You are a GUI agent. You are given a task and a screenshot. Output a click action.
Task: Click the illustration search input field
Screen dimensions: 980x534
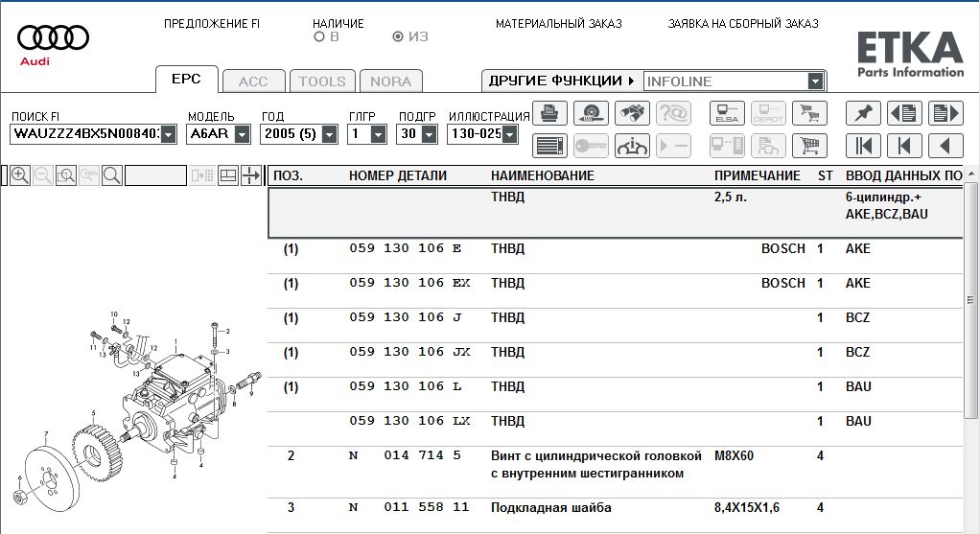pyautogui.click(x=155, y=175)
